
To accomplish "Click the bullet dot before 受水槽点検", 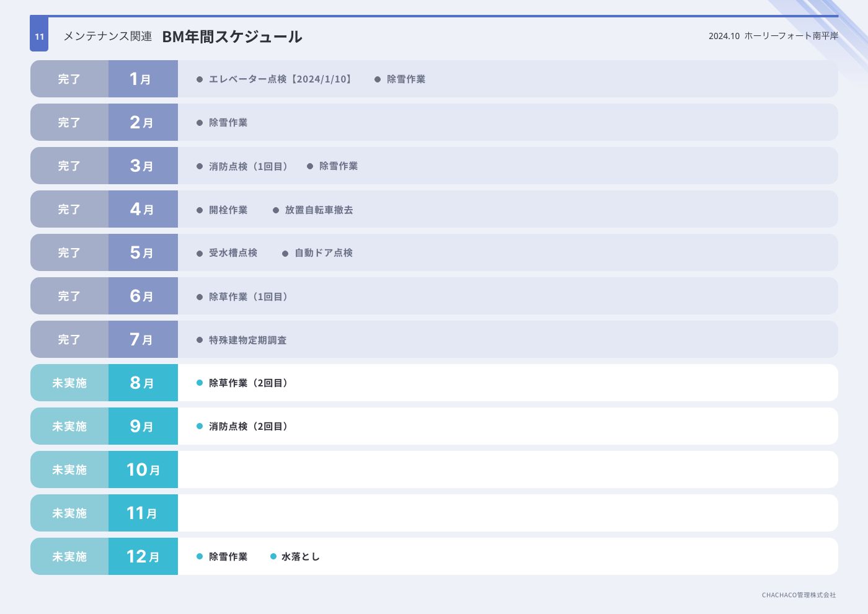I will 200,253.
